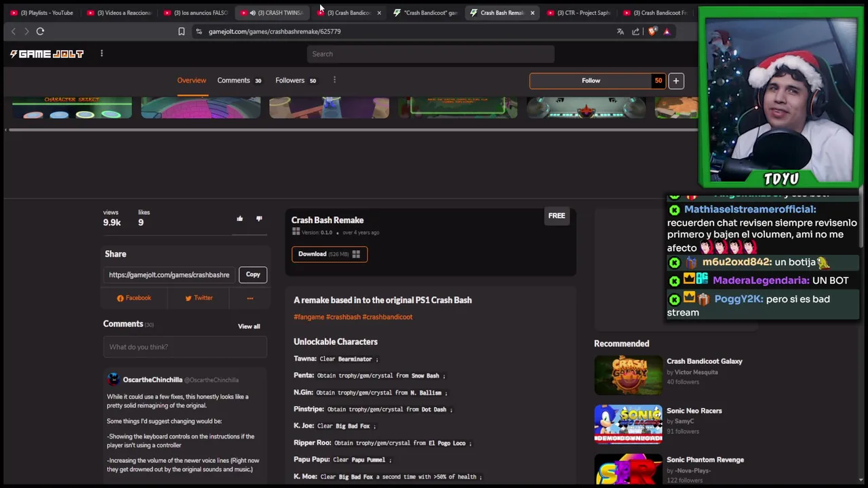This screenshot has width=868, height=488.
Task: Follow the Crash Bash Remake game
Action: pos(591,81)
